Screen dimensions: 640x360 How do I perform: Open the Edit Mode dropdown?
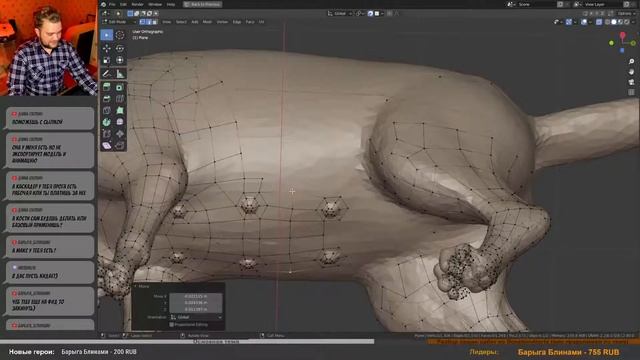pyautogui.click(x=118, y=22)
